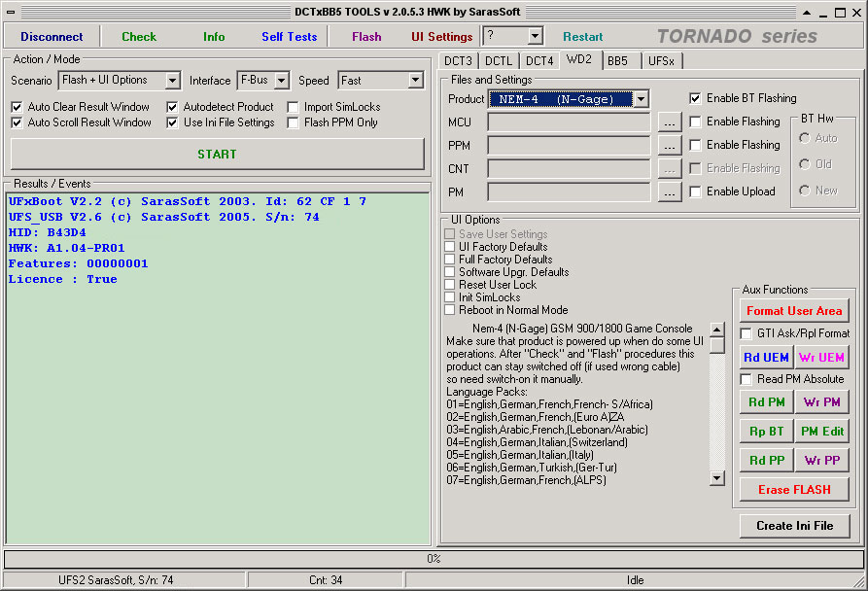Switch to the DCTL tab
868x591 pixels.
[x=499, y=61]
